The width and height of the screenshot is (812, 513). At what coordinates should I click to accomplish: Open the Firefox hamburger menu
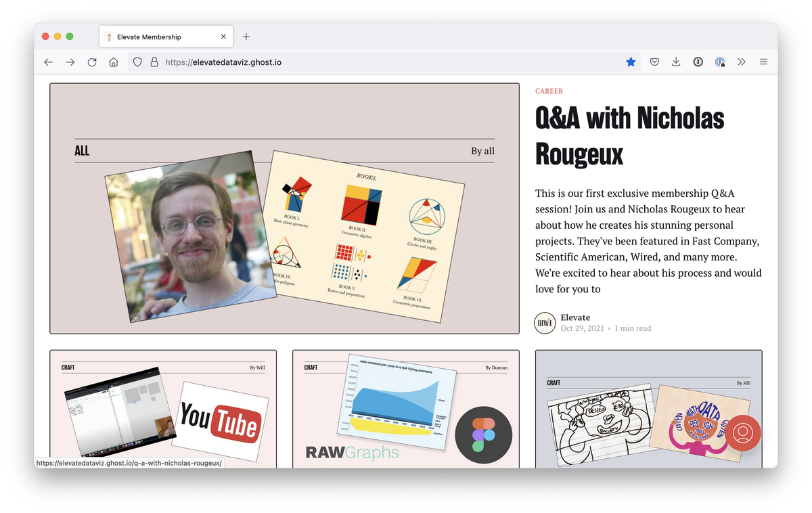[x=763, y=62]
